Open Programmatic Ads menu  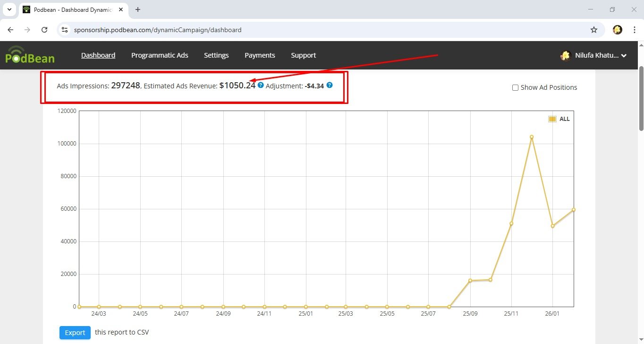(160, 55)
